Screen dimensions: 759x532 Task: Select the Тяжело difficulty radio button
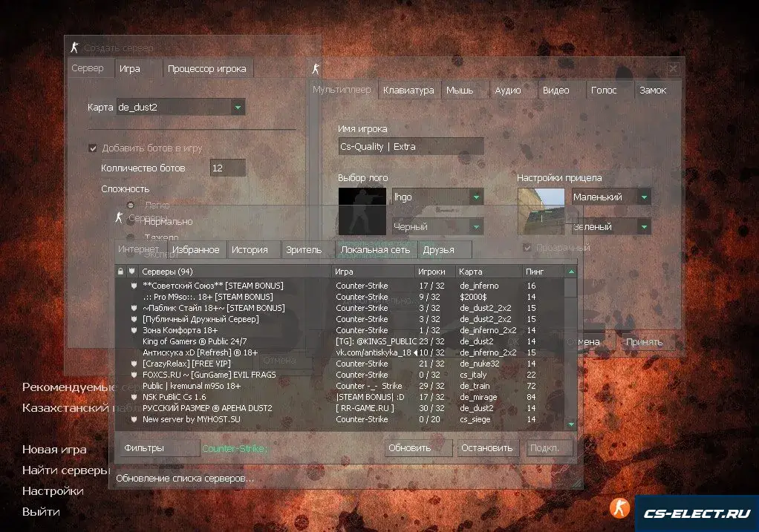click(130, 237)
